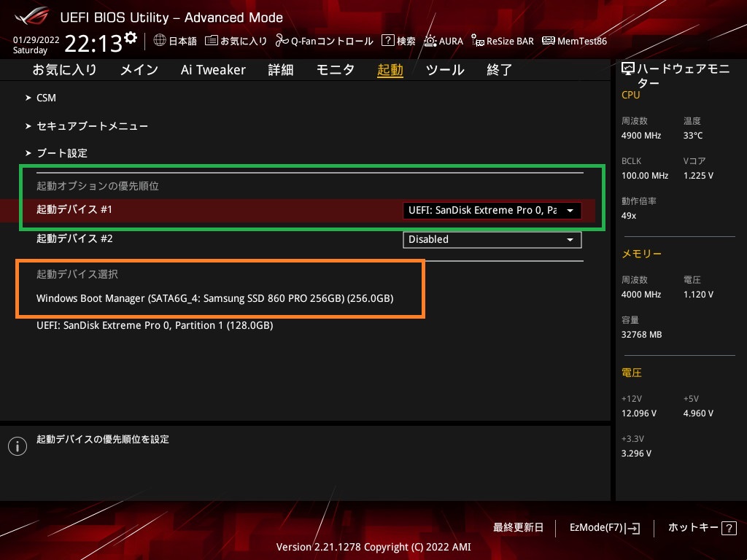Click the settings gear next to clock

click(131, 38)
